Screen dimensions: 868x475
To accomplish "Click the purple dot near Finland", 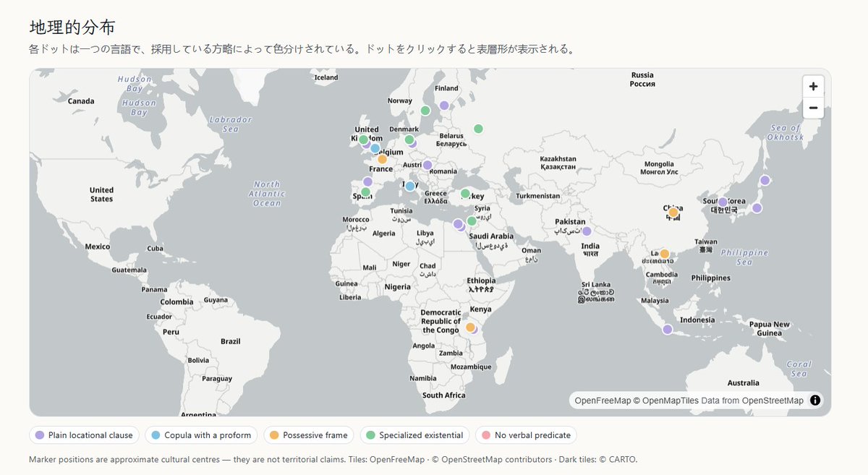I will point(444,106).
